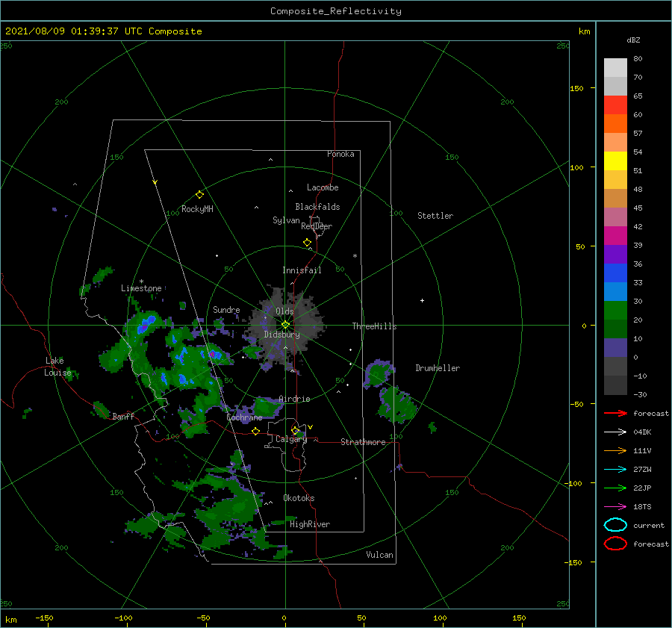Click the green 22JP arrow icon
Image resolution: width=672 pixels, height=628 pixels.
[x=615, y=488]
